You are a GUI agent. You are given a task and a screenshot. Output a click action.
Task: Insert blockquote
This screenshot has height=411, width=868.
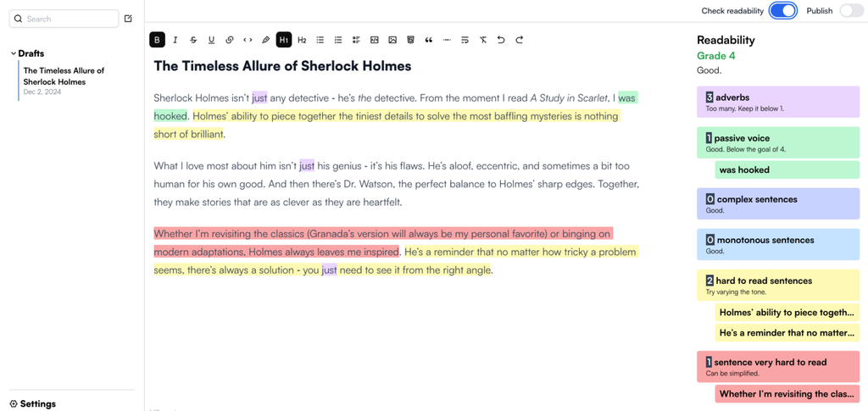pos(428,40)
